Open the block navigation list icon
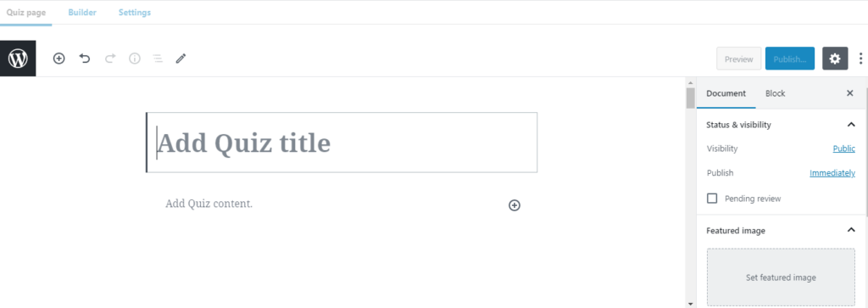The height and width of the screenshot is (308, 868). pyautogui.click(x=158, y=59)
